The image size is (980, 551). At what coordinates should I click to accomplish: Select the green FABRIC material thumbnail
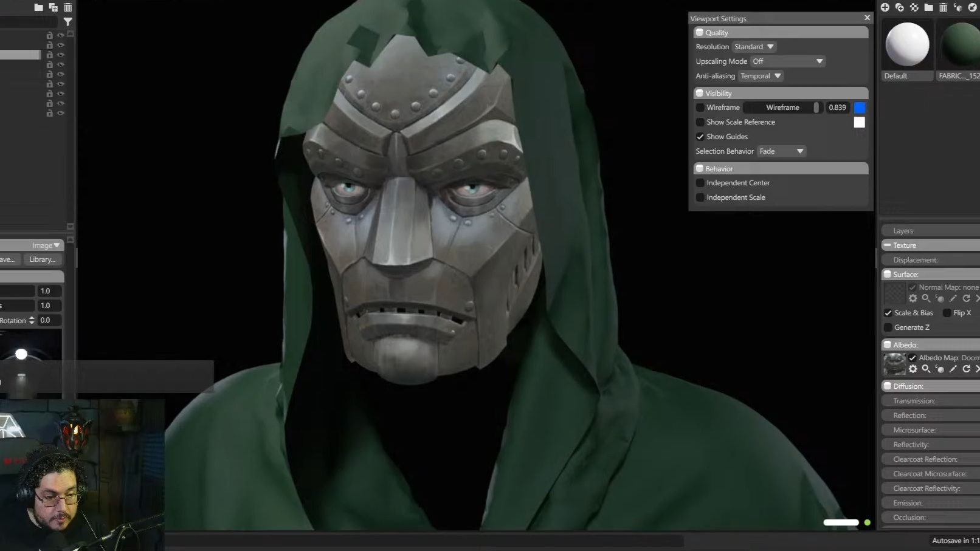959,44
